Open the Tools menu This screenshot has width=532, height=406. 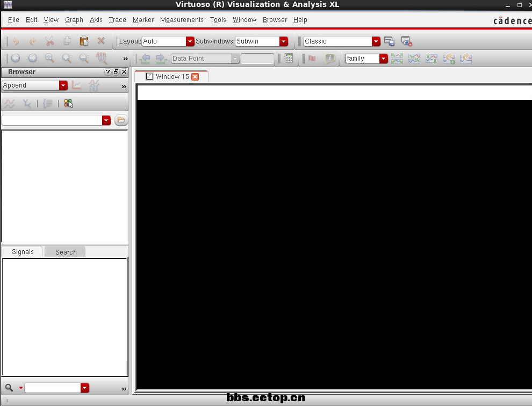[x=218, y=20]
